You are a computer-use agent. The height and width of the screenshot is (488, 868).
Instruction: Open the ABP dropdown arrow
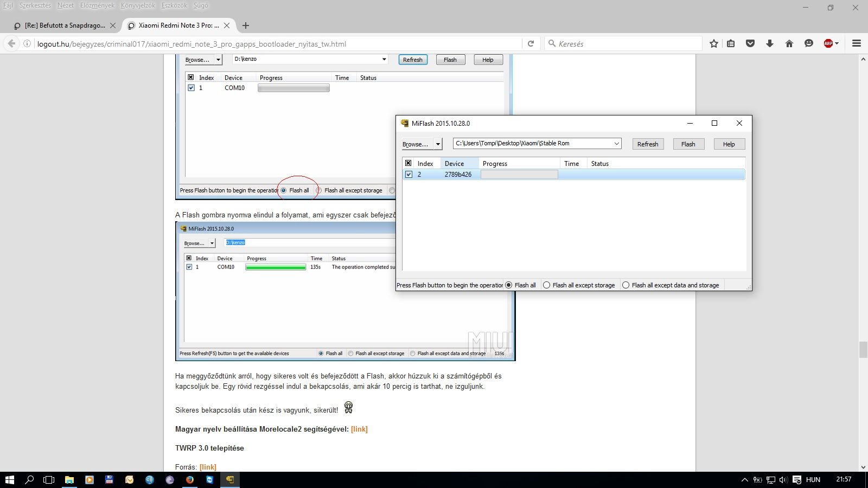point(837,44)
